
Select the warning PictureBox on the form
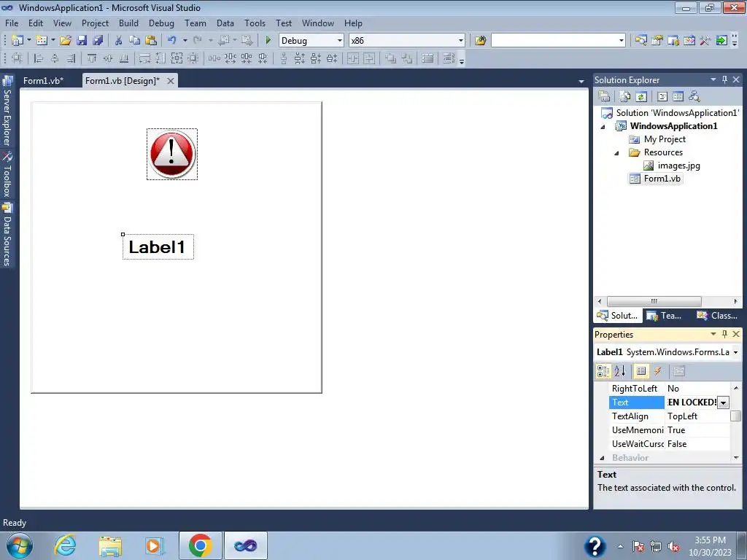(x=172, y=155)
